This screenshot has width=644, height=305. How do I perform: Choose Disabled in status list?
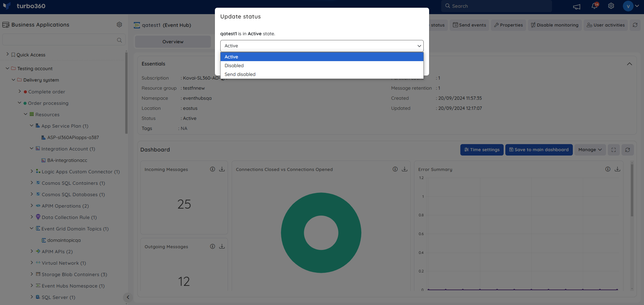pos(322,66)
